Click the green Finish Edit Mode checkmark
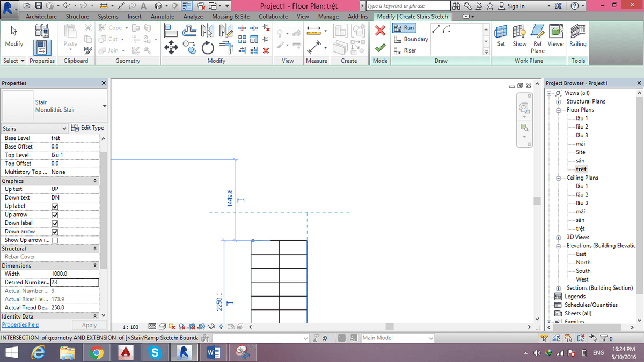 tap(380, 48)
